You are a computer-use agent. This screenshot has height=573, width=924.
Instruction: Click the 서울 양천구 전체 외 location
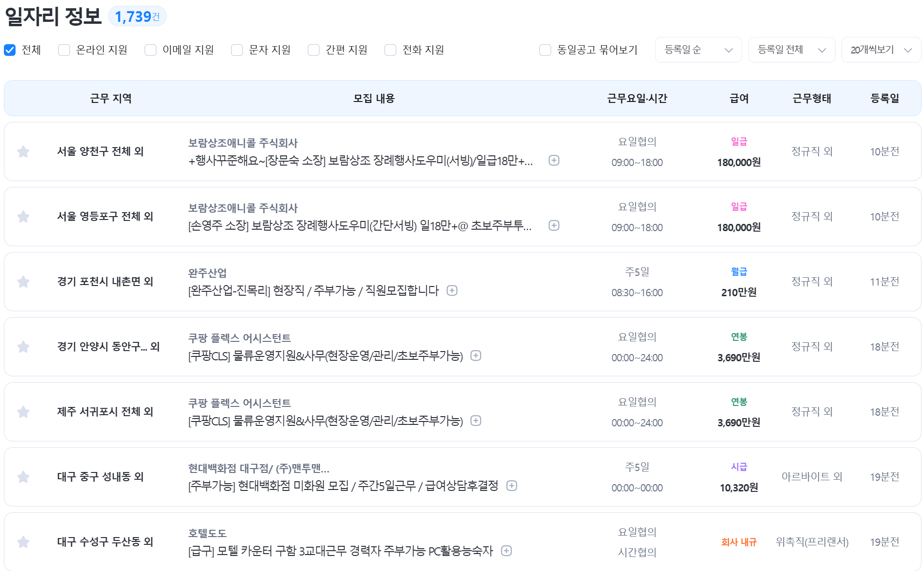pyautogui.click(x=101, y=152)
